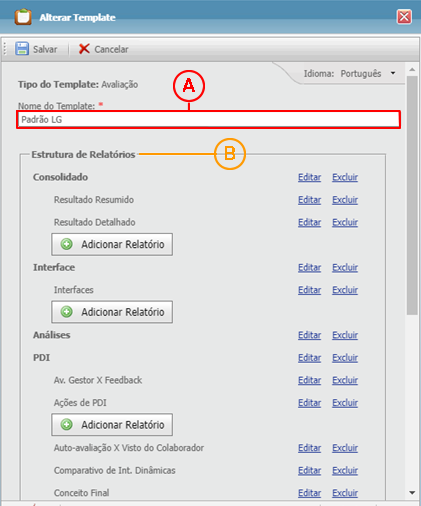421x506 pixels.
Task: Open the Idioma Português dropdown
Action: [x=393, y=73]
